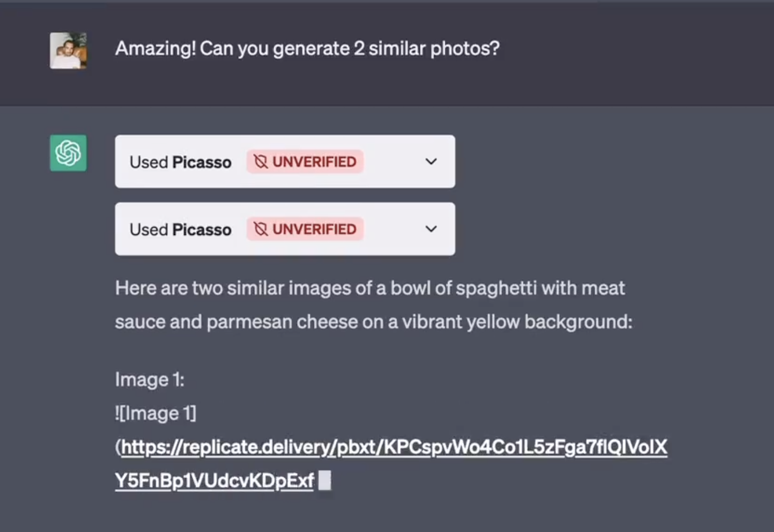Click UNVERIFIED text in first plugin box

(314, 162)
